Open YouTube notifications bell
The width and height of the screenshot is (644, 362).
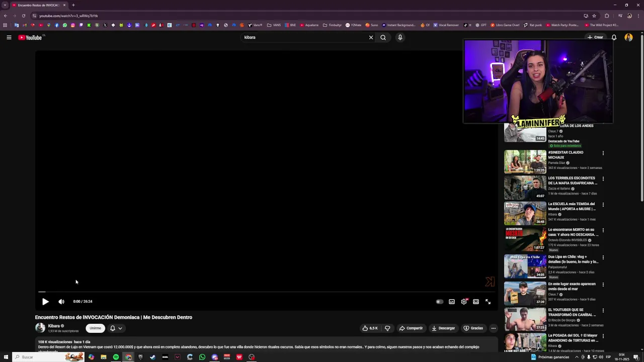(614, 37)
